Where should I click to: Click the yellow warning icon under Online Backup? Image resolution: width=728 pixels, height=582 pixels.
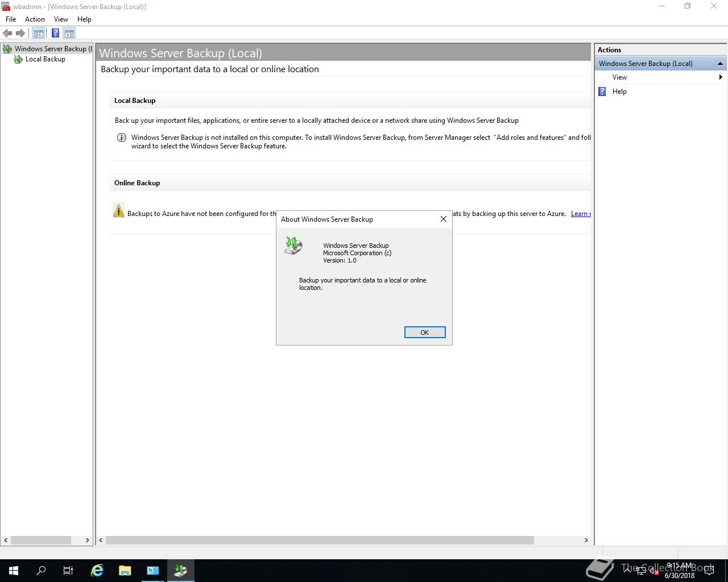pos(118,210)
